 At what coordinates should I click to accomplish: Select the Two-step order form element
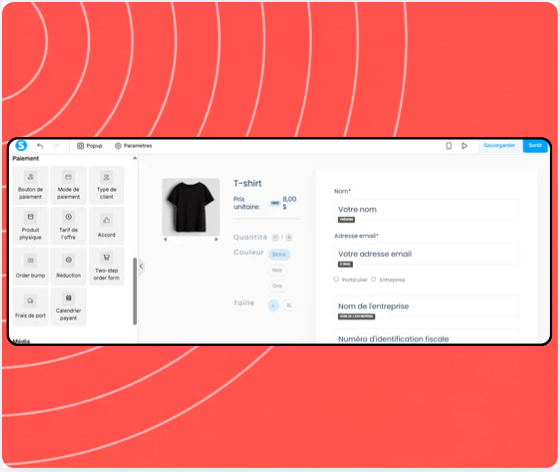point(106,266)
